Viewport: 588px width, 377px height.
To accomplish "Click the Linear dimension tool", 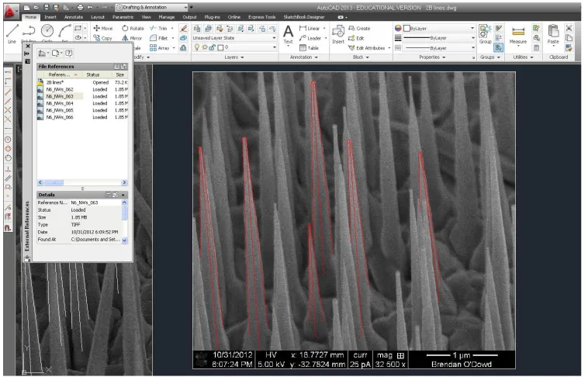I will point(310,28).
